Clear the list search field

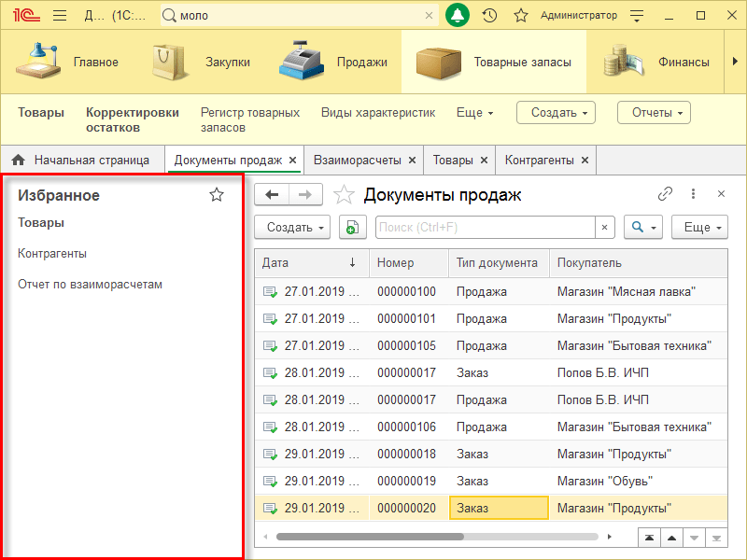[604, 227]
